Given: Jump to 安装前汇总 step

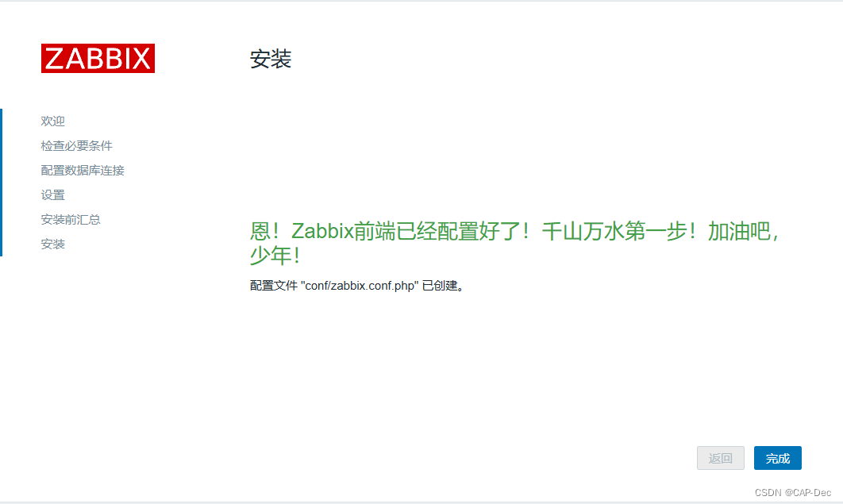Looking at the screenshot, I should coord(71,219).
